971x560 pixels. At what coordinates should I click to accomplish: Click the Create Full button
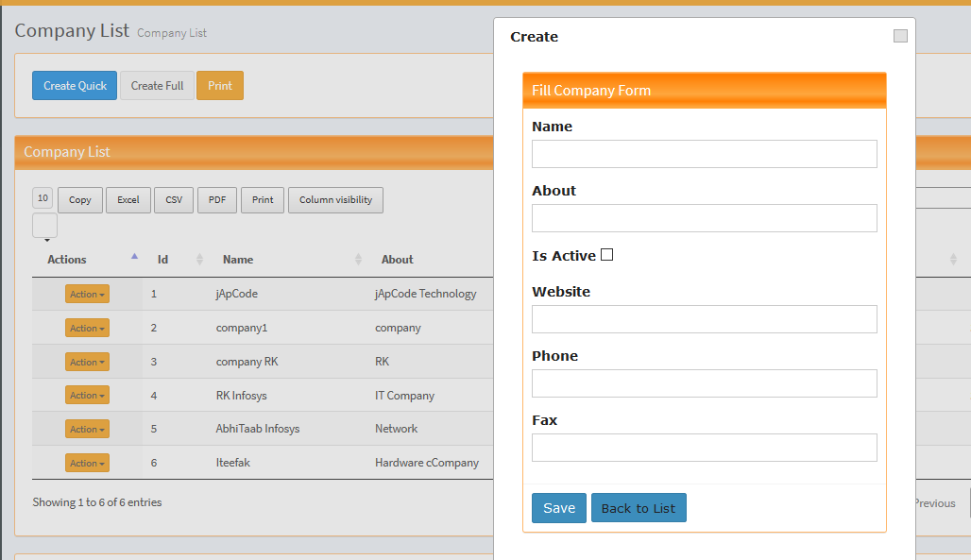[158, 86]
